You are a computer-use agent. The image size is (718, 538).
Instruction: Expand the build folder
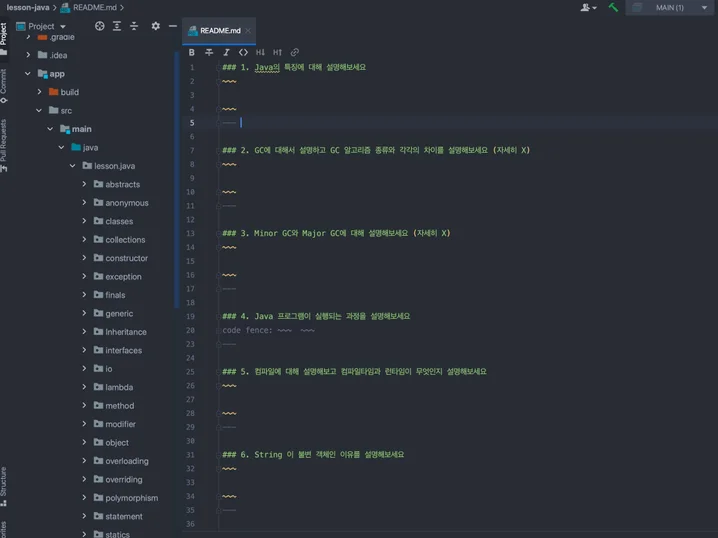pos(39,92)
